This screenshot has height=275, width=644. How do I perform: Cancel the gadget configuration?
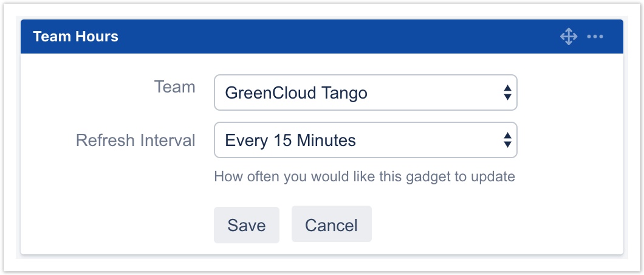click(331, 225)
